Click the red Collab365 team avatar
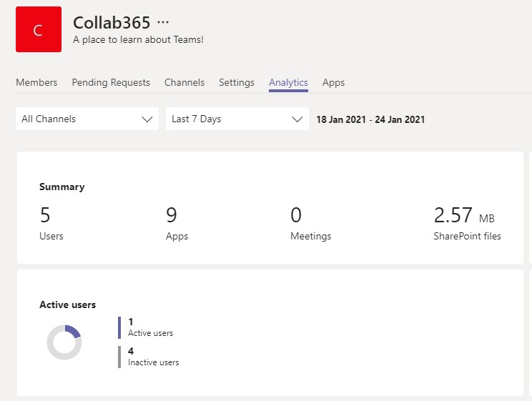Screen dimensions: 532x401 [39, 29]
